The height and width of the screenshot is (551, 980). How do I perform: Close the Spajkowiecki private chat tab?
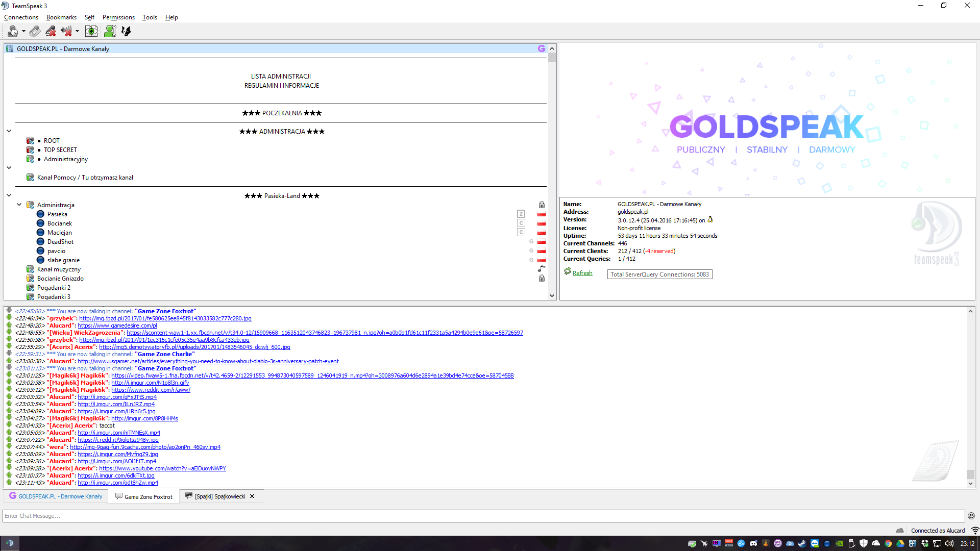point(252,496)
